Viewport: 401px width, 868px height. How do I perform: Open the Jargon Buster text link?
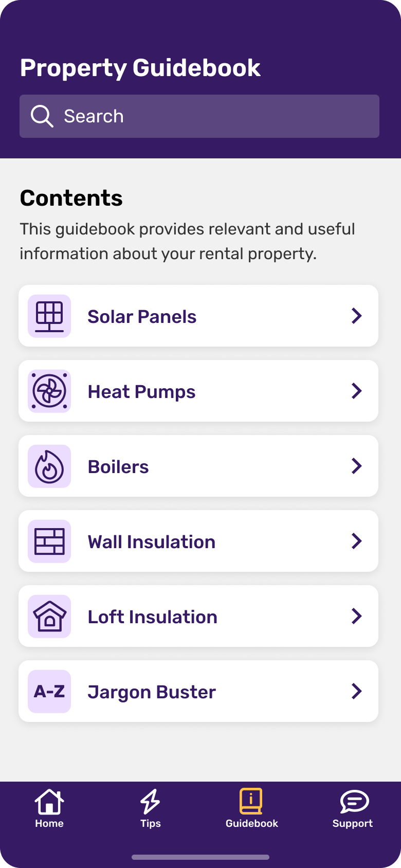(x=152, y=692)
